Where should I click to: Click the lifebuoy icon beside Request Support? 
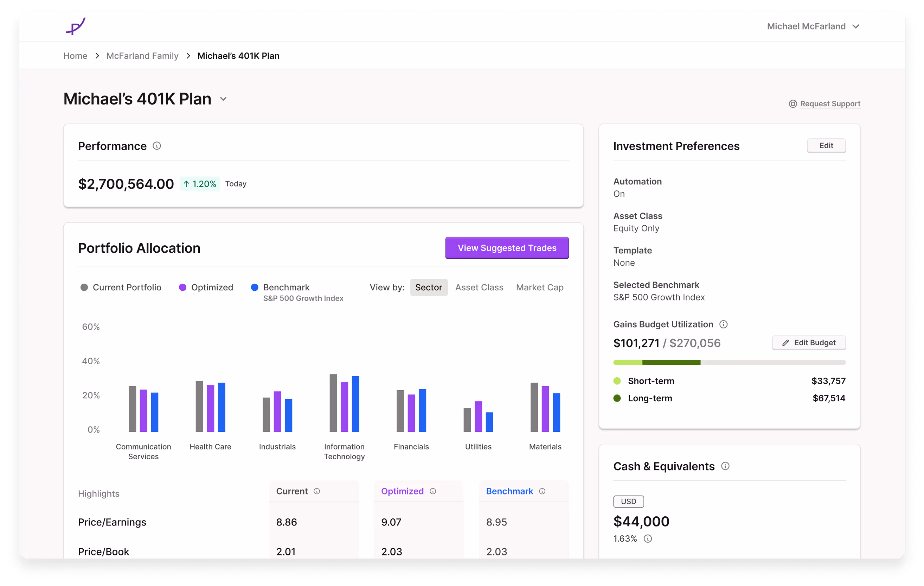click(793, 104)
